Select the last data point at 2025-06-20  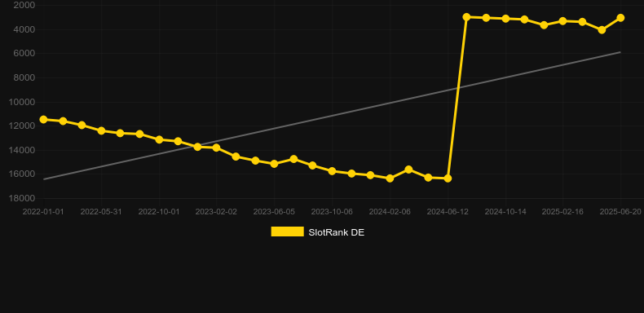620,18
